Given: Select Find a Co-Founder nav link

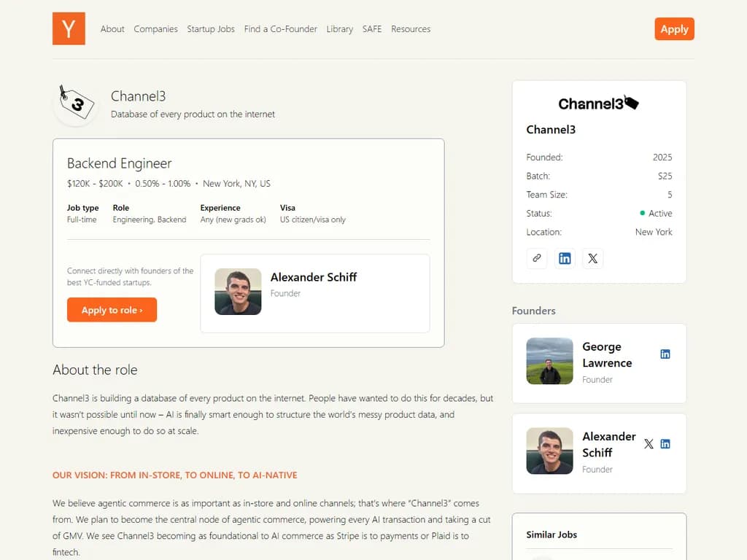Looking at the screenshot, I should (280, 29).
